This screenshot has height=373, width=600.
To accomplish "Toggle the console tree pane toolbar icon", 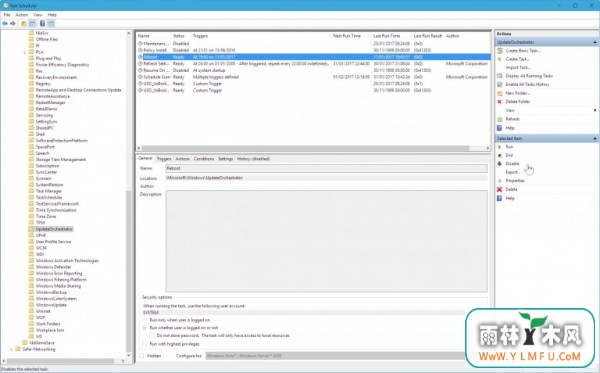I will [x=33, y=24].
